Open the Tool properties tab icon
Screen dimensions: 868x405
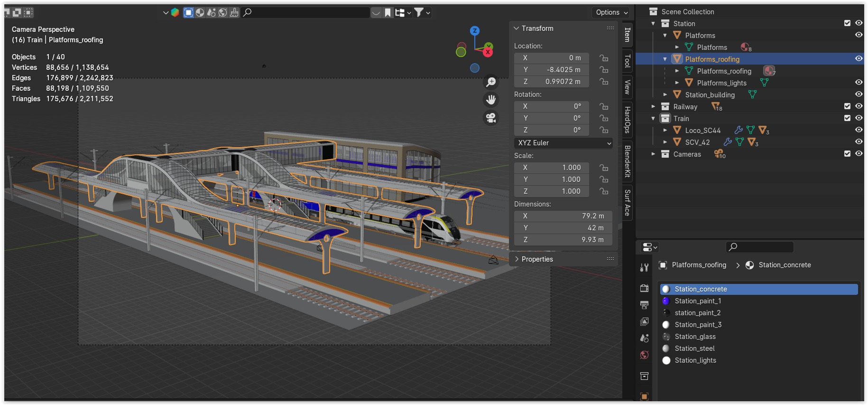[x=644, y=268]
